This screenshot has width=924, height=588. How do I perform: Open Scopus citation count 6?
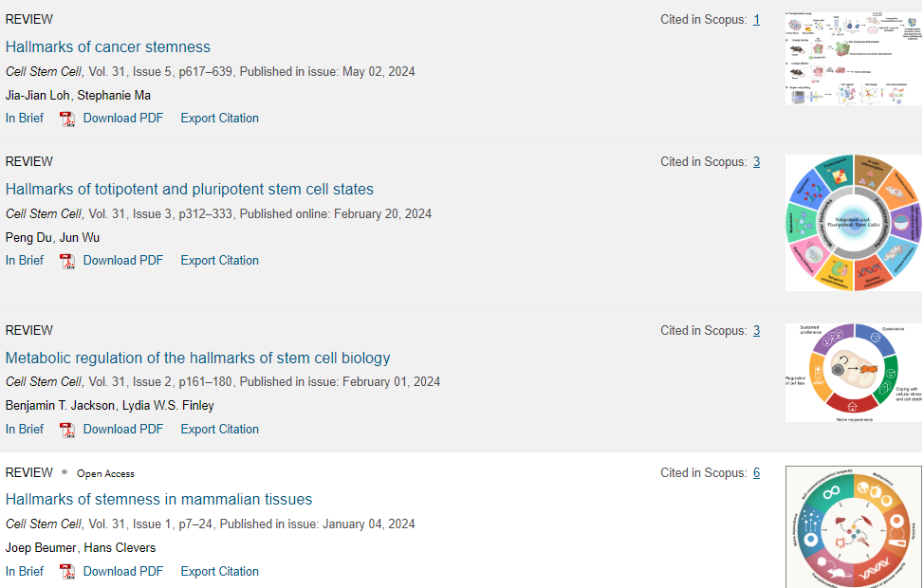756,473
